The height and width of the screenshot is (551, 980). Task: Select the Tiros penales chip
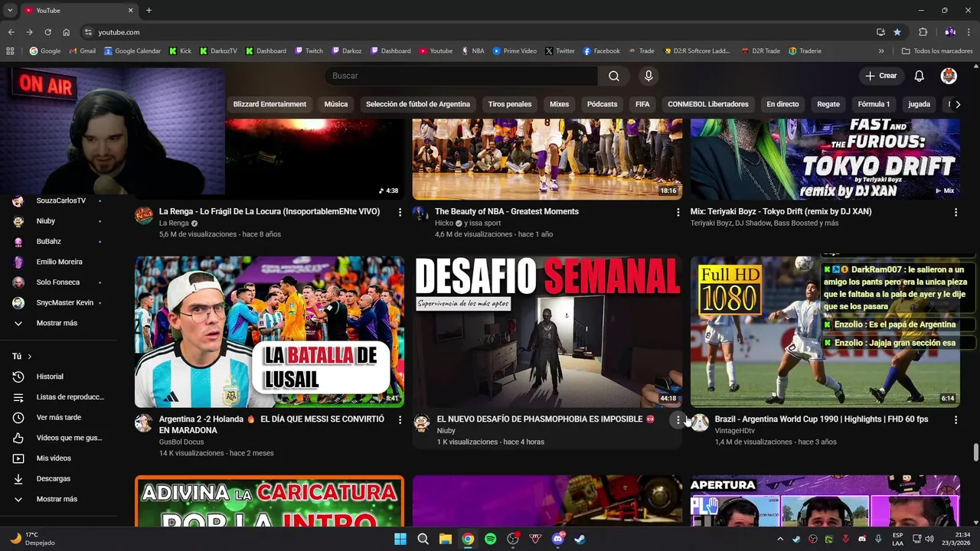click(510, 104)
